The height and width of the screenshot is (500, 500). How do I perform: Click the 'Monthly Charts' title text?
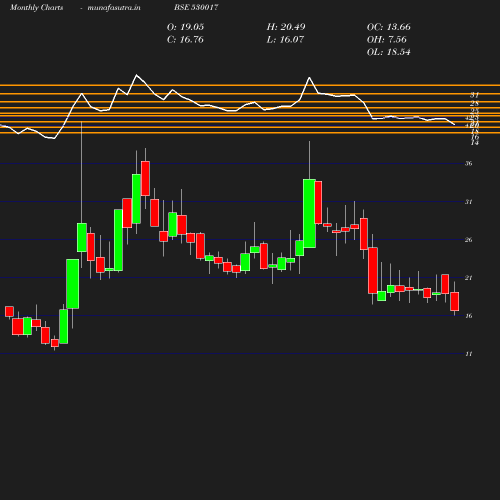tap(36, 7)
